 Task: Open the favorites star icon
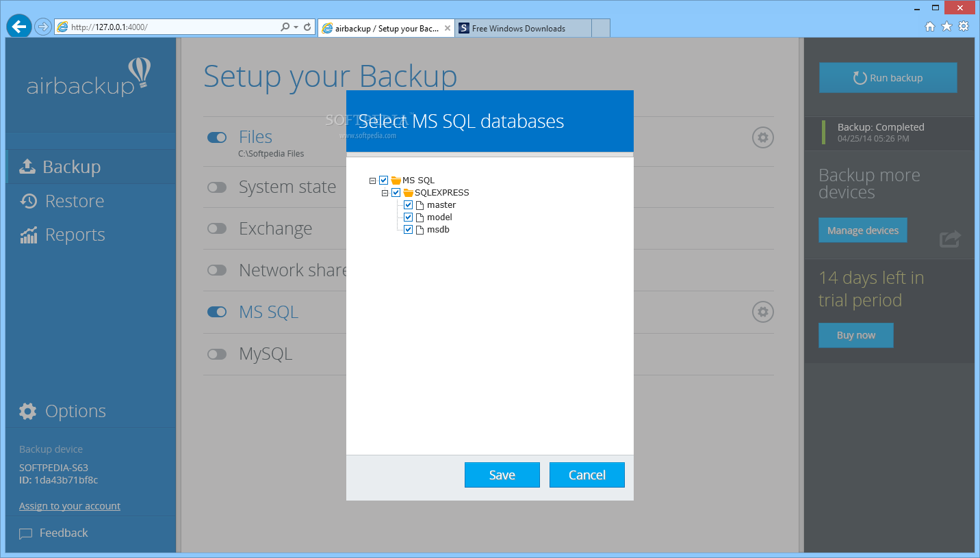tap(946, 27)
